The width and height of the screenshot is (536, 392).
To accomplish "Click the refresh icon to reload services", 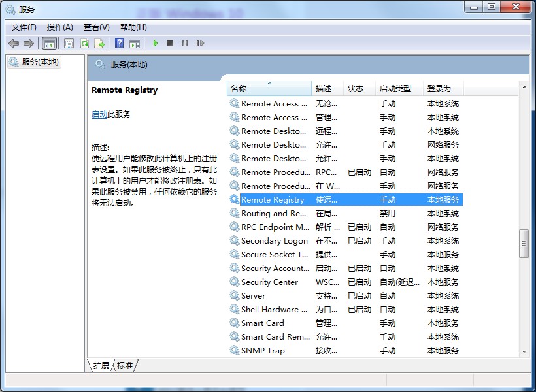I will tap(85, 43).
